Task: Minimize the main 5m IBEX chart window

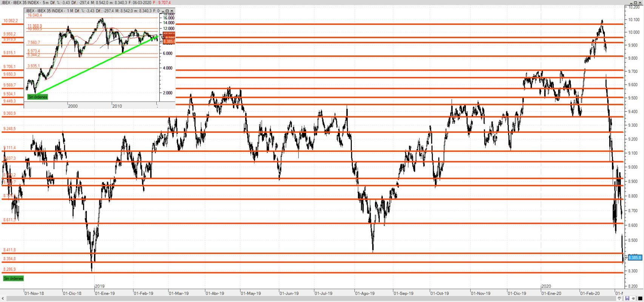Action: (x=631, y=3)
